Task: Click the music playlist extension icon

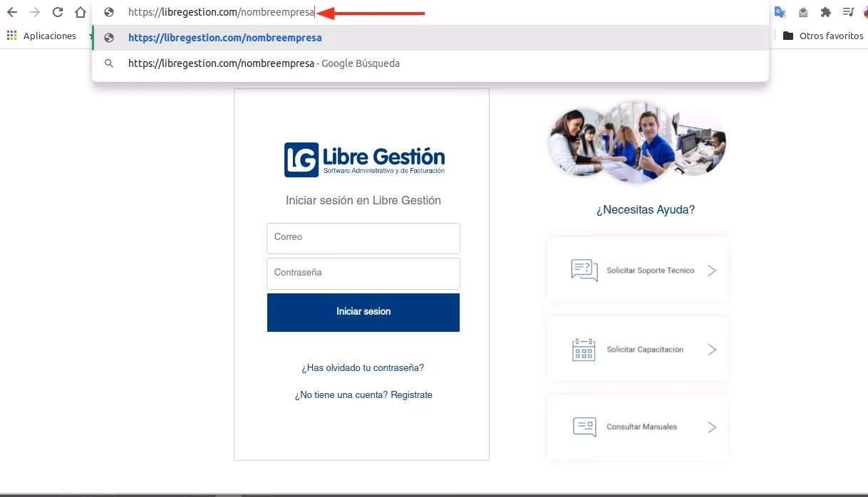Action: [x=848, y=11]
